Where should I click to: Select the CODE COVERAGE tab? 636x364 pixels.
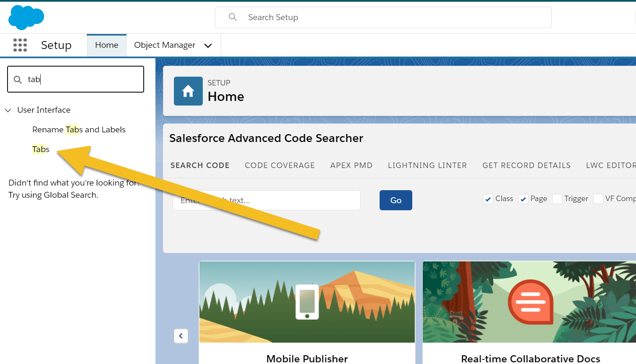280,165
